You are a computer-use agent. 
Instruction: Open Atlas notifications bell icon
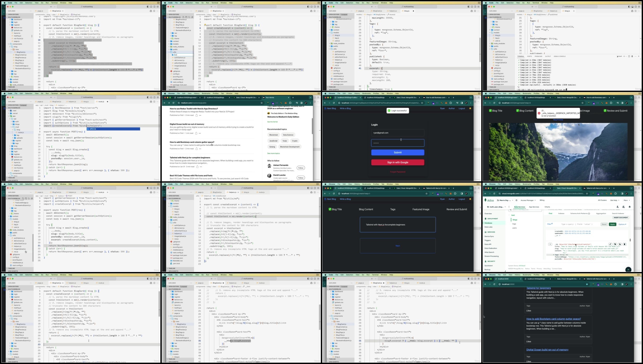(630, 207)
